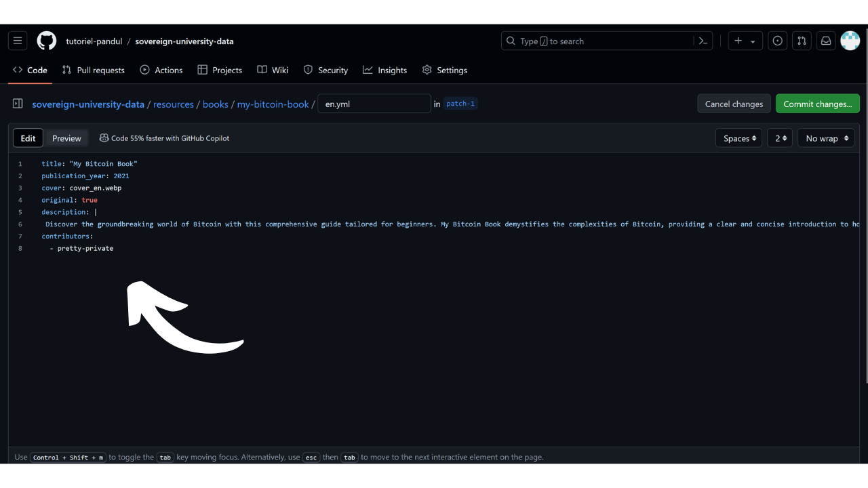This screenshot has height=488, width=868.
Task: Open the Issues icon in header
Action: tap(778, 41)
